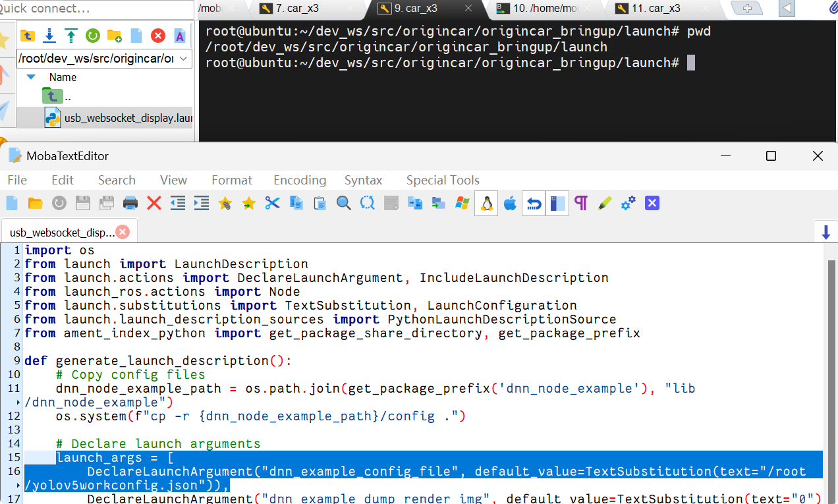The image size is (838, 504).
Task: Click the Copy icon in editor toolbar
Action: 296,203
